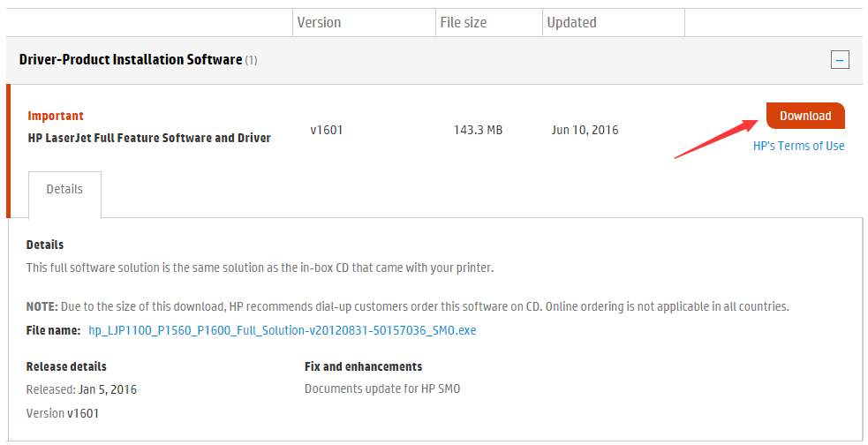Click the bold Details heading in panel

(x=45, y=245)
